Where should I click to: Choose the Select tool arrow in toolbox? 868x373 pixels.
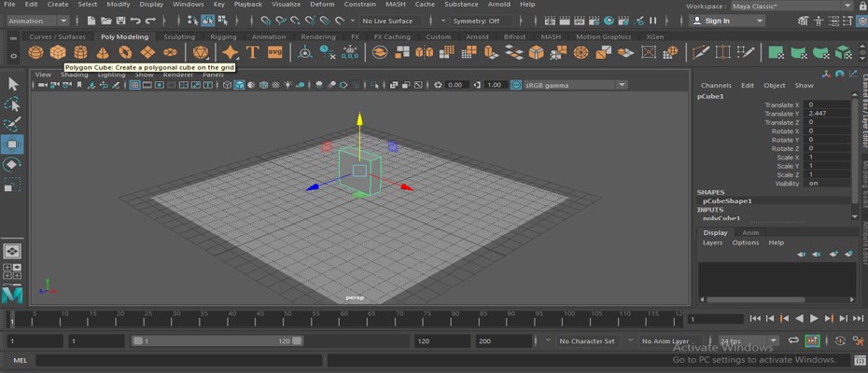coord(12,84)
